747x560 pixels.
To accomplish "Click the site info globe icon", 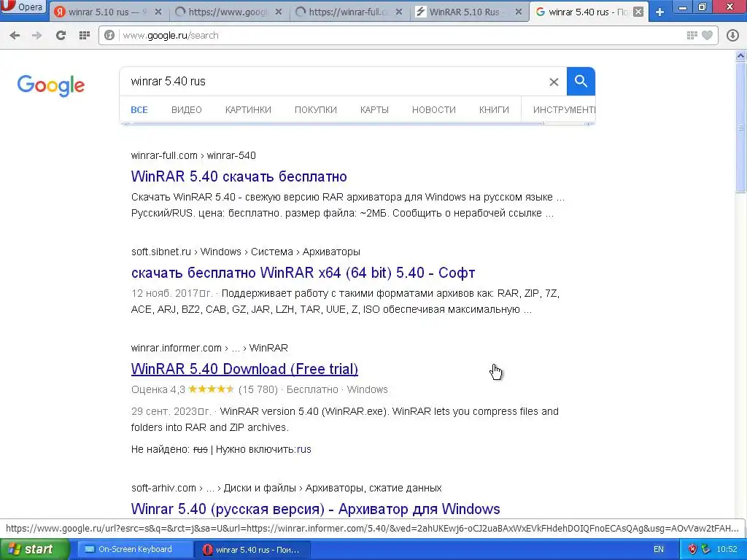I will point(109,35).
